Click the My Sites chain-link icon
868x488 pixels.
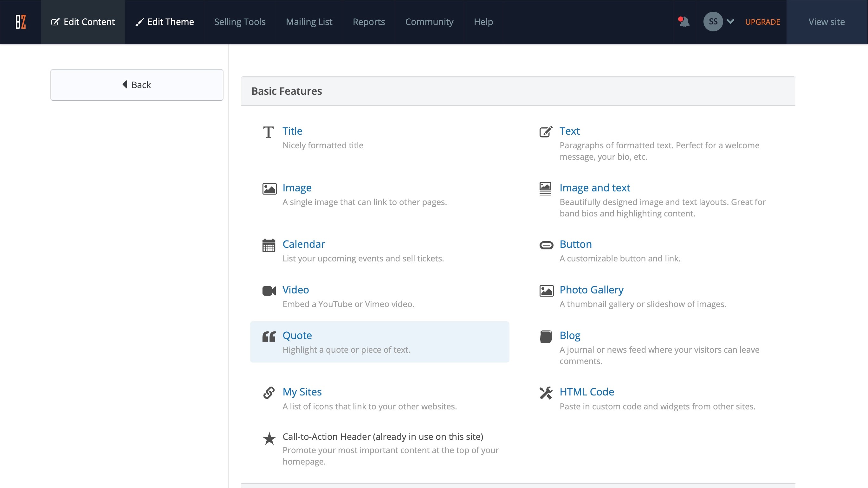269,393
